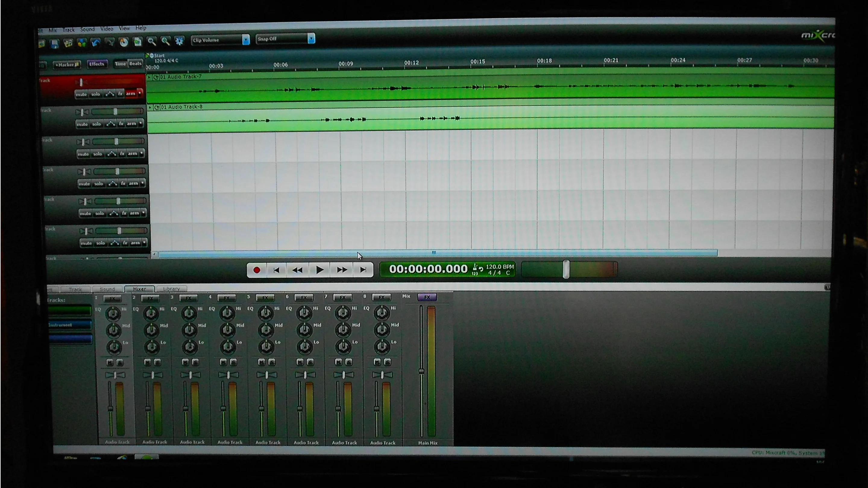The height and width of the screenshot is (488, 868).
Task: Click the Zoom Out magnifier icon
Action: click(152, 42)
